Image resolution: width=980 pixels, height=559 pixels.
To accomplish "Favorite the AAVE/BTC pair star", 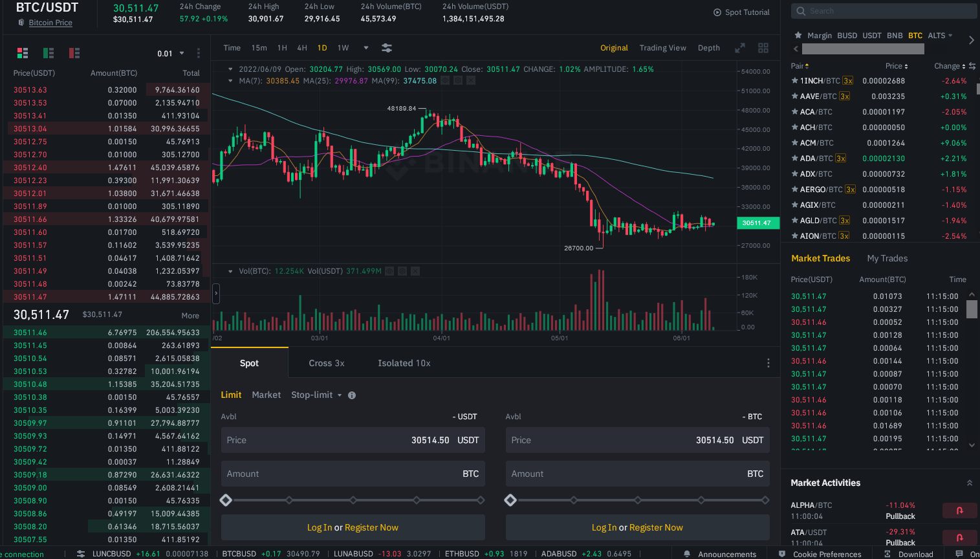I will [794, 96].
